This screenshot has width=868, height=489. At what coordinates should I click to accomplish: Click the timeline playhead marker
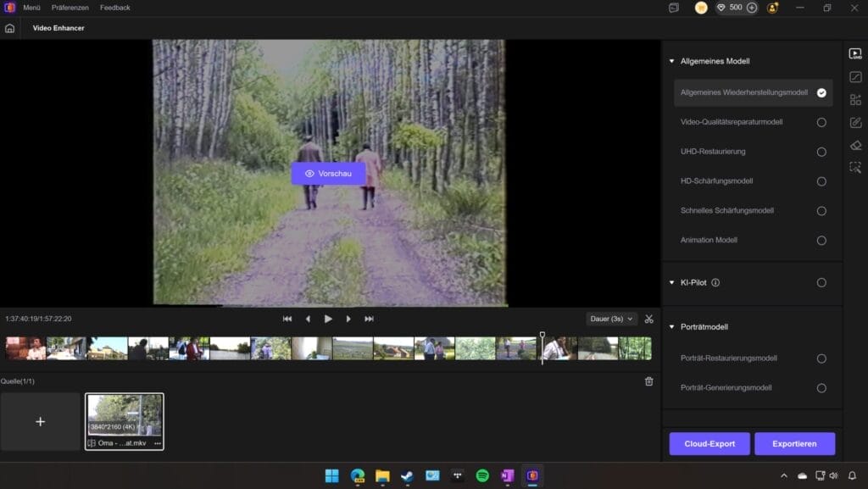tap(542, 336)
